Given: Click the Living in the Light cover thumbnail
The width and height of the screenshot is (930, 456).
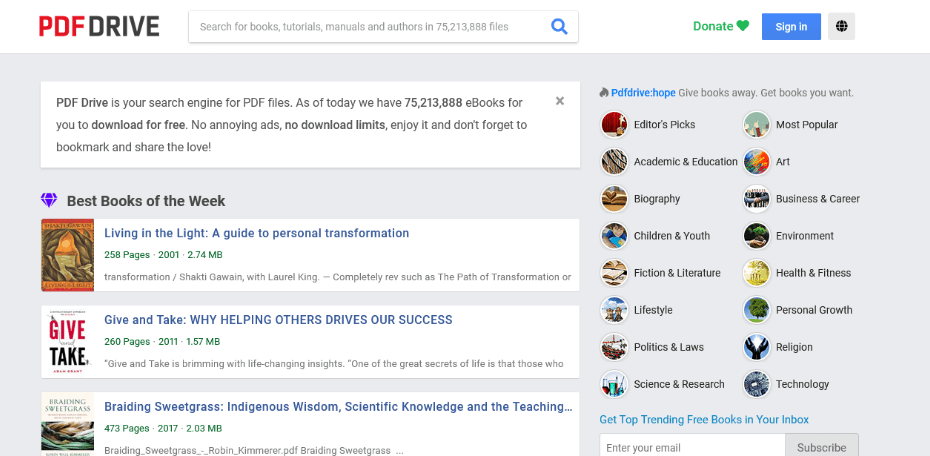Looking at the screenshot, I should [68, 255].
